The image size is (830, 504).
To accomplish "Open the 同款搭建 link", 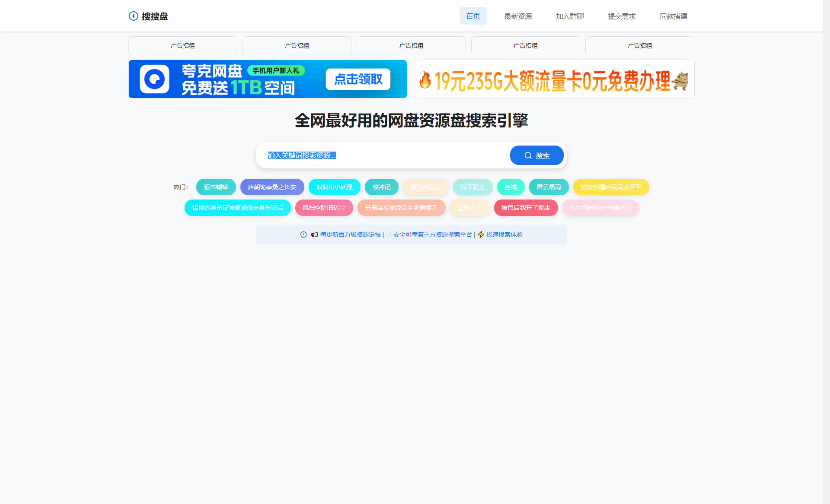I will tap(673, 16).
